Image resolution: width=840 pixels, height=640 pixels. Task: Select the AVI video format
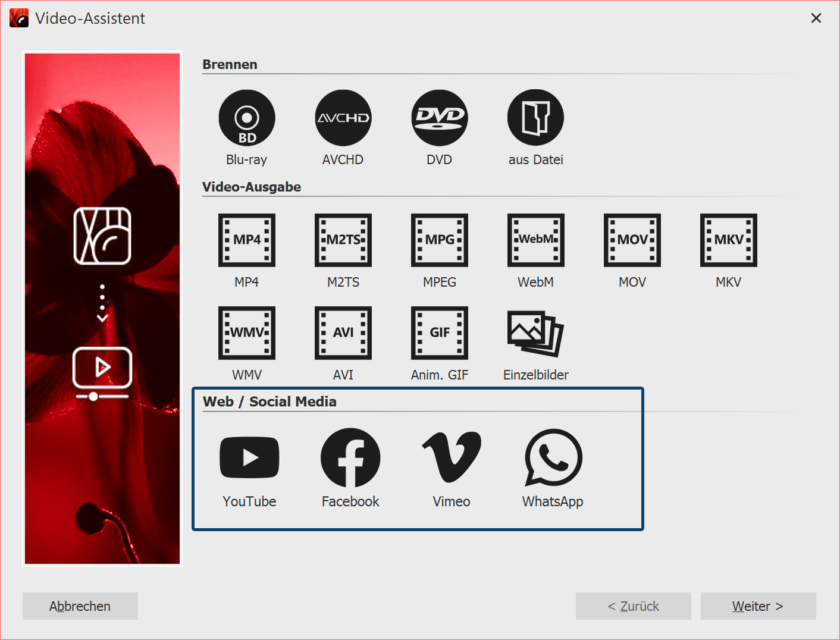[x=343, y=333]
